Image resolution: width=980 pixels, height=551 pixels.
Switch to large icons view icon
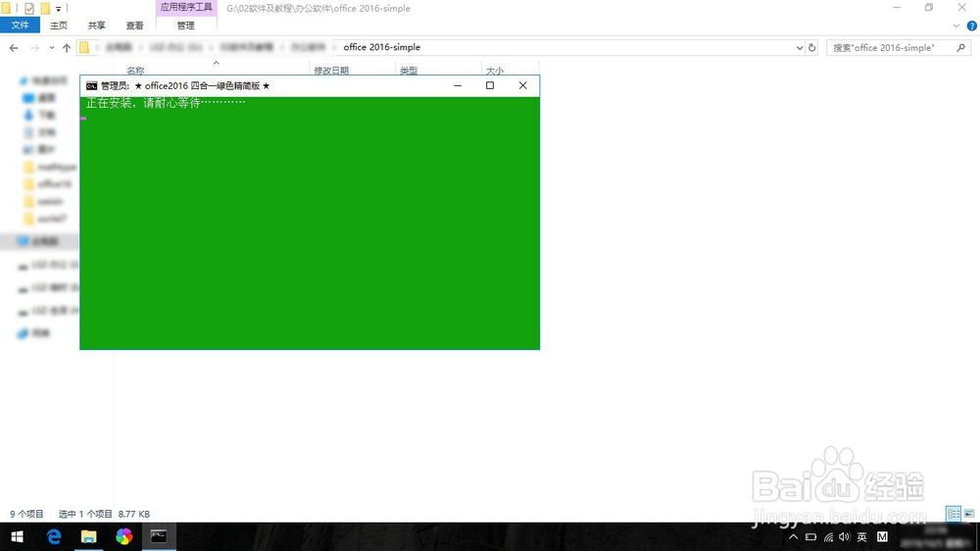[969, 514]
